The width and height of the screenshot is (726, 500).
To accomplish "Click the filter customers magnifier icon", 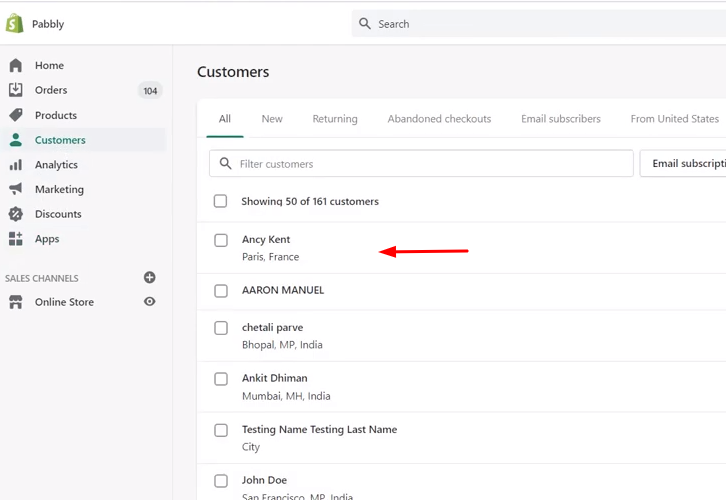I will 225,163.
